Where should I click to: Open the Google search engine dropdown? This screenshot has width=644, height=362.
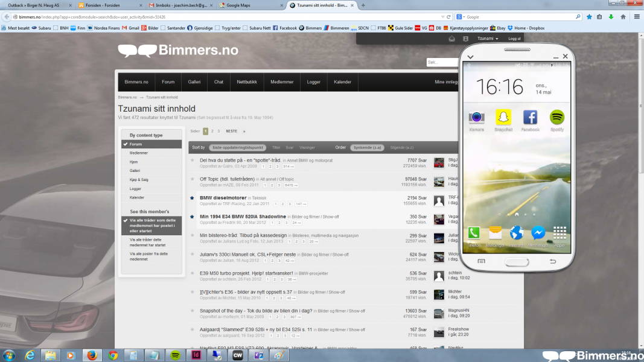(x=461, y=17)
